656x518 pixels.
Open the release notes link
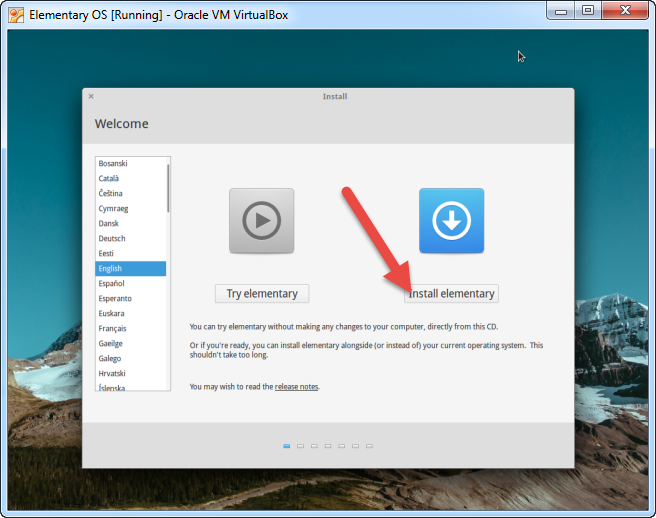(x=296, y=387)
